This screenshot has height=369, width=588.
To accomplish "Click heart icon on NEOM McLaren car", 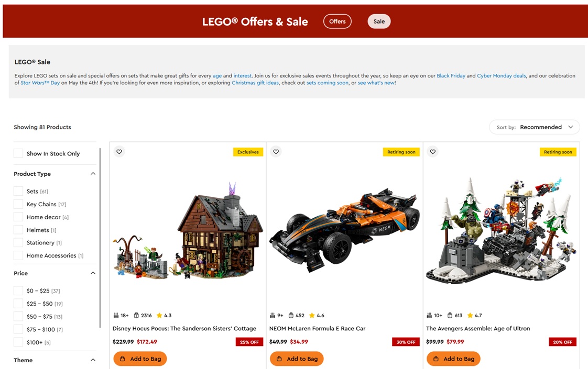I will click(x=276, y=152).
